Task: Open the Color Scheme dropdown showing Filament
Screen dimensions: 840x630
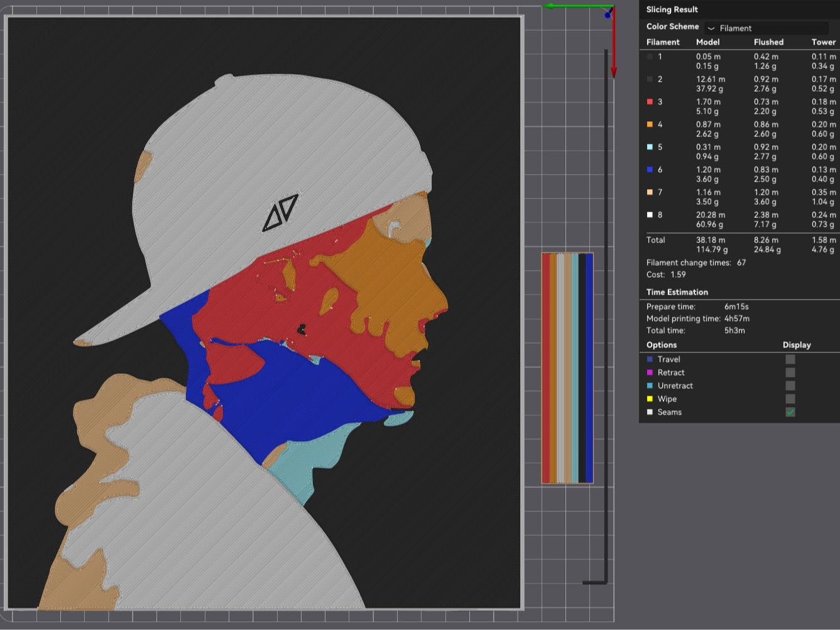Action: 766,28
